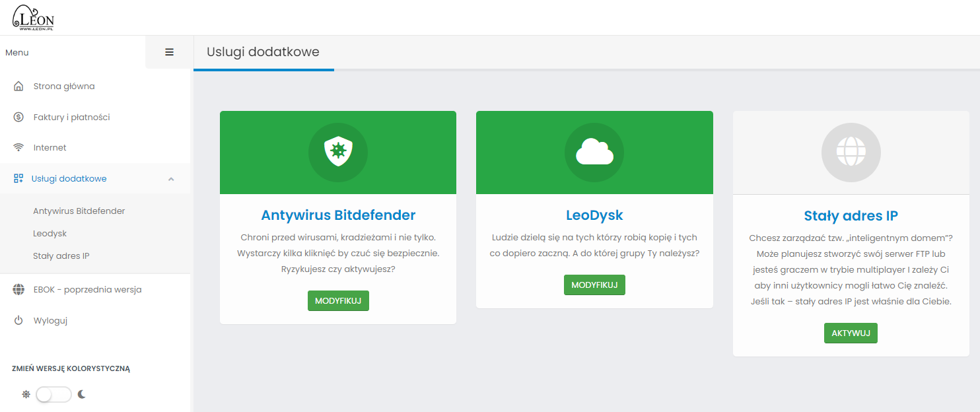Open Stały adres IP submenu item

pos(61,256)
